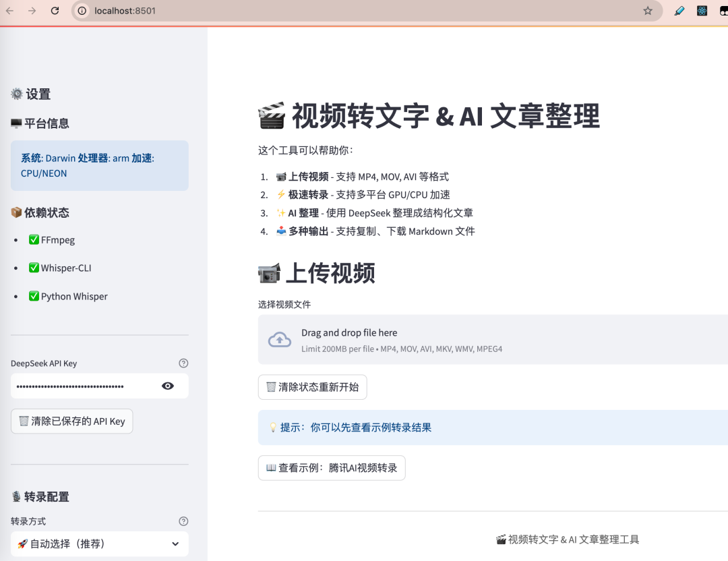The image size is (728, 561).
Task: Open 查看示例：腾讯AI视频转录
Action: pos(331,467)
